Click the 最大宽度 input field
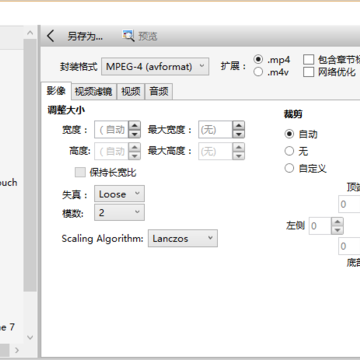Viewport: 360px width, 360px height. (215, 130)
